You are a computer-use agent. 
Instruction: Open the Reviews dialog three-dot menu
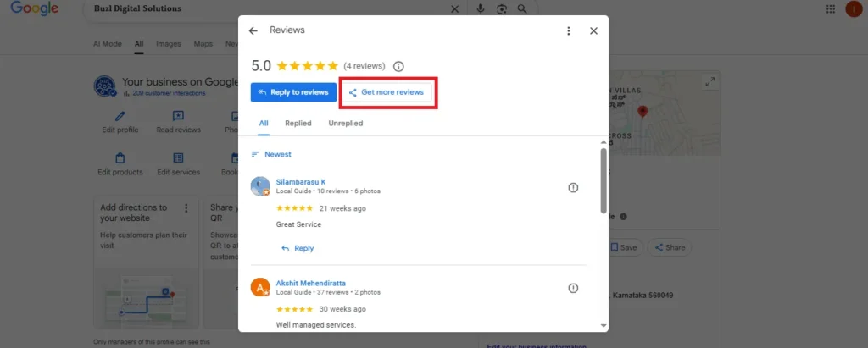point(568,31)
